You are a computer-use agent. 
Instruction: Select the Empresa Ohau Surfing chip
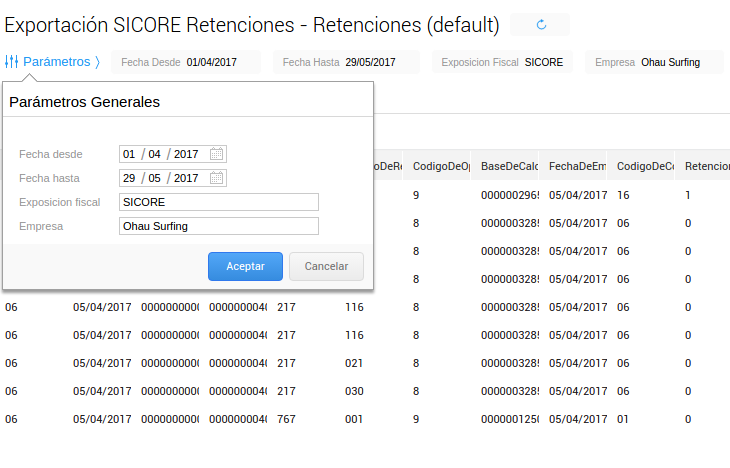coord(654,62)
